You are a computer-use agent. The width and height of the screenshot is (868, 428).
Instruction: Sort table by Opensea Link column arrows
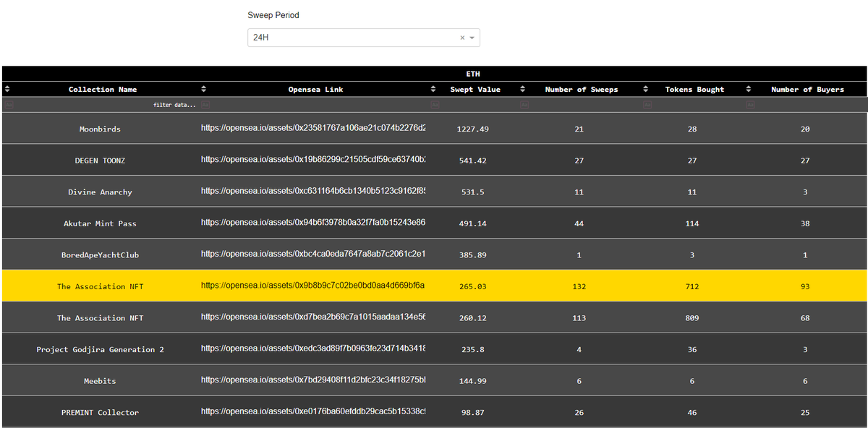click(204, 90)
